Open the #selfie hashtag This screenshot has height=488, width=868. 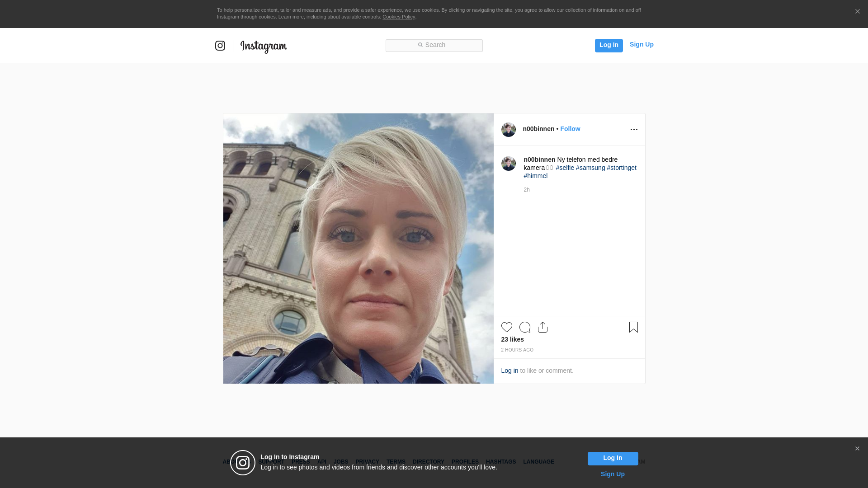[x=565, y=168]
